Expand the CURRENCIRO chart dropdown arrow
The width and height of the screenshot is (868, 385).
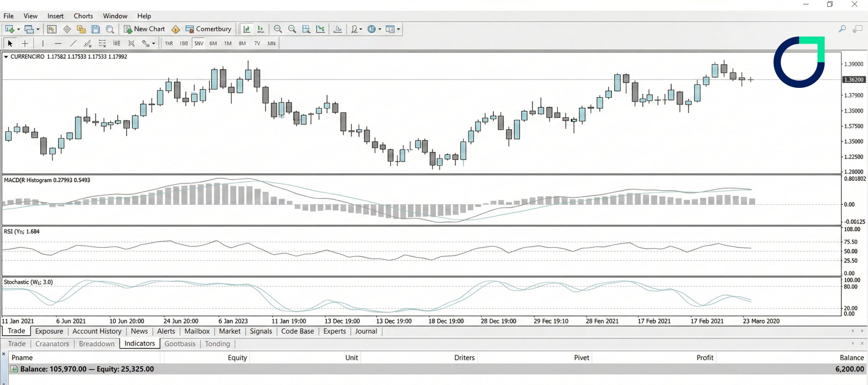coord(6,57)
